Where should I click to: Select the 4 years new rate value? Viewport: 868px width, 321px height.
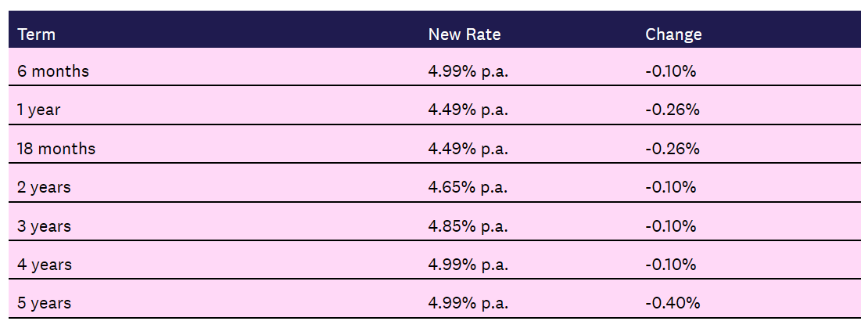(468, 265)
